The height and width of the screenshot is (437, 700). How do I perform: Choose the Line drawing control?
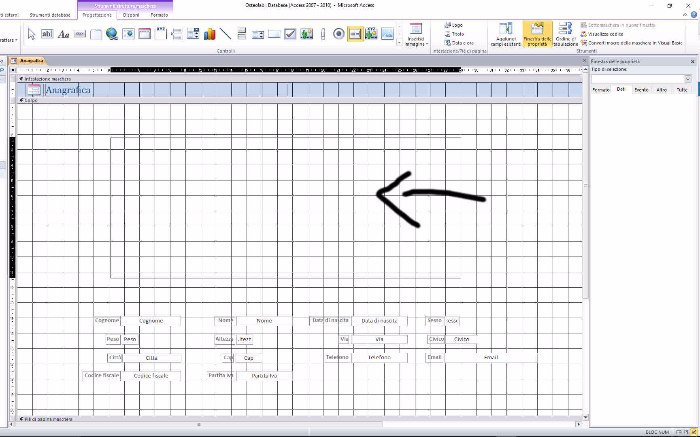pyautogui.click(x=225, y=34)
